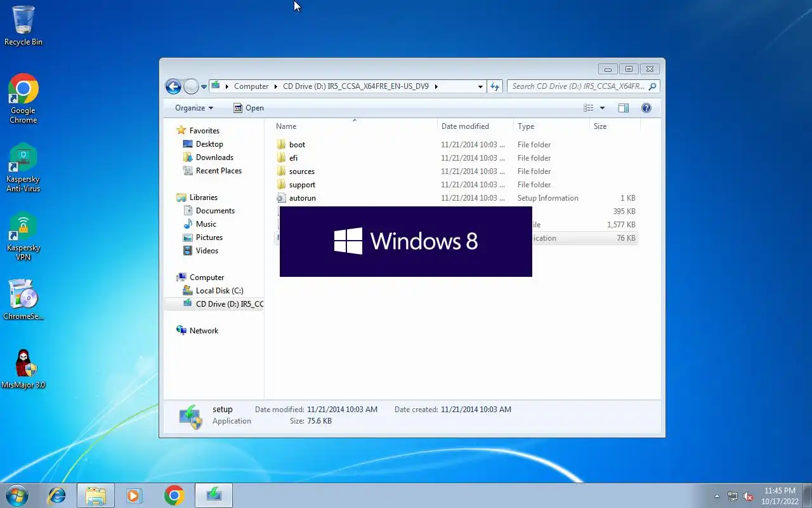Screen dimensions: 812x508
Task: Open Recent Places in Favorites
Action: (x=218, y=171)
